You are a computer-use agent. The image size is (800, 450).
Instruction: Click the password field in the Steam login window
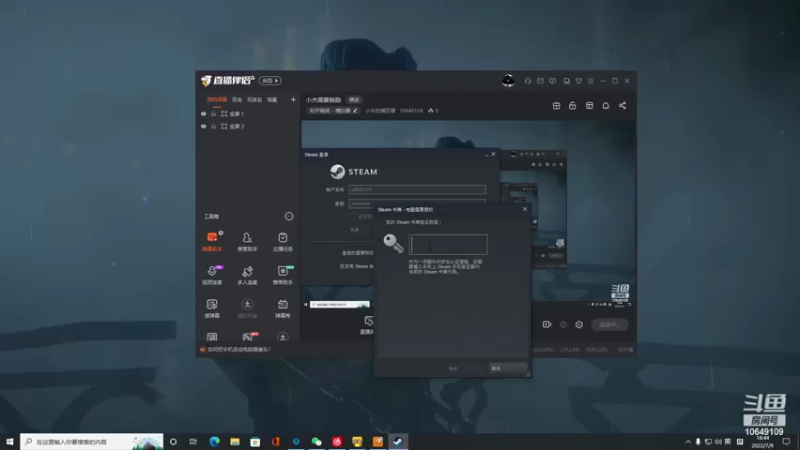coord(417,204)
